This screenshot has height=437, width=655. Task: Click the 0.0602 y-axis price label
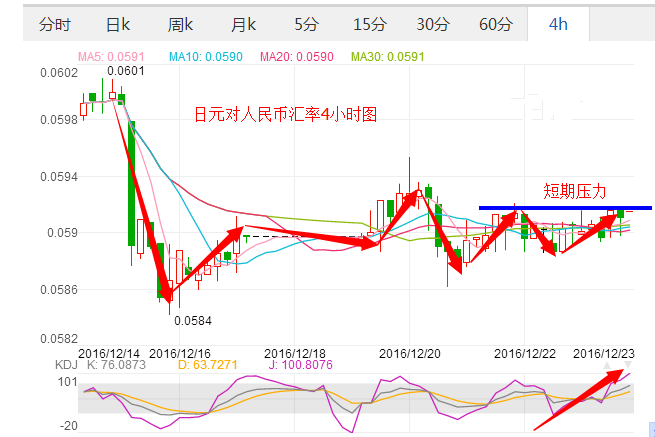tap(59, 73)
